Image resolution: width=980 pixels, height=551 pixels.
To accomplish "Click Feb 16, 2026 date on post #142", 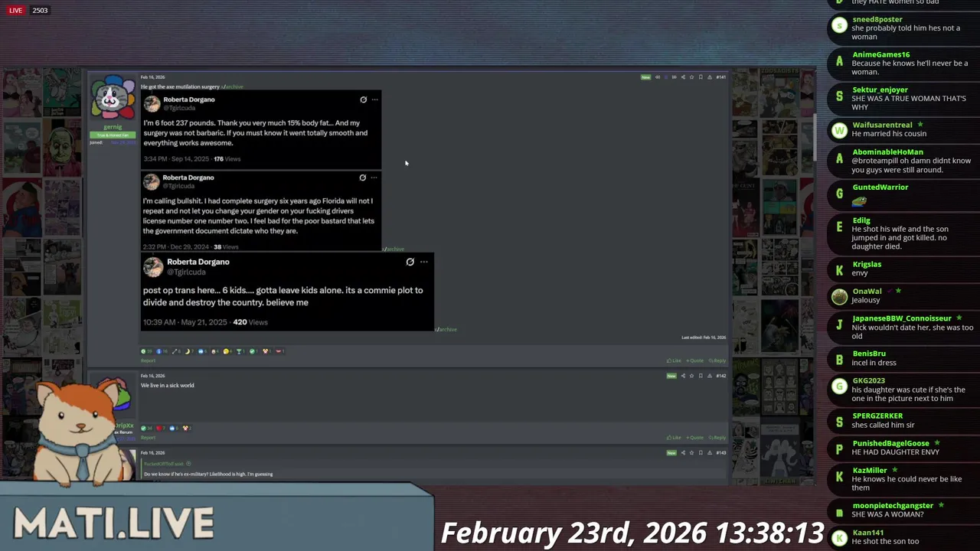I will point(152,376).
